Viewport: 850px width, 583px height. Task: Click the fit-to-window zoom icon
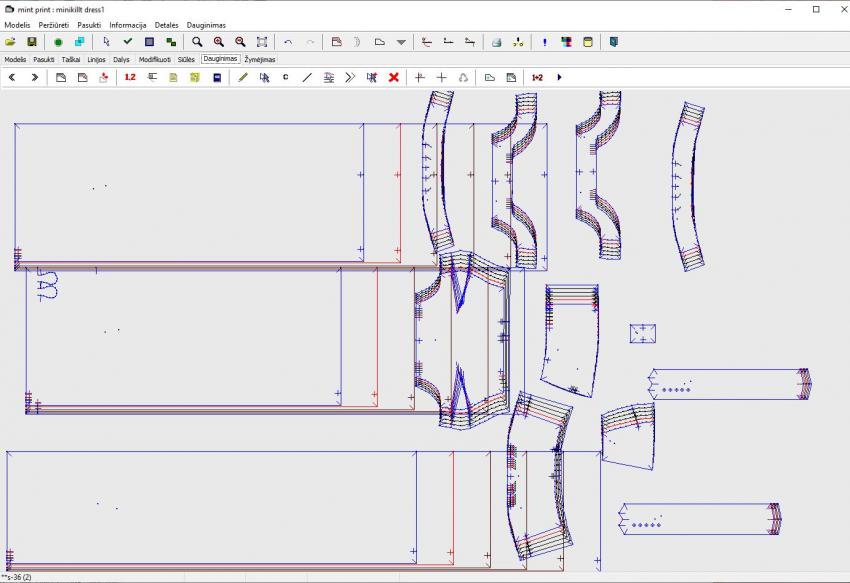click(262, 42)
